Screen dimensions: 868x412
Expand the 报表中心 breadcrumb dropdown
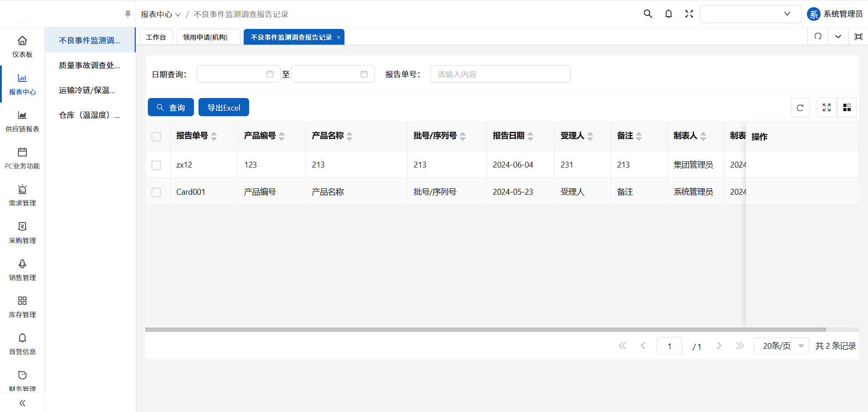click(160, 14)
